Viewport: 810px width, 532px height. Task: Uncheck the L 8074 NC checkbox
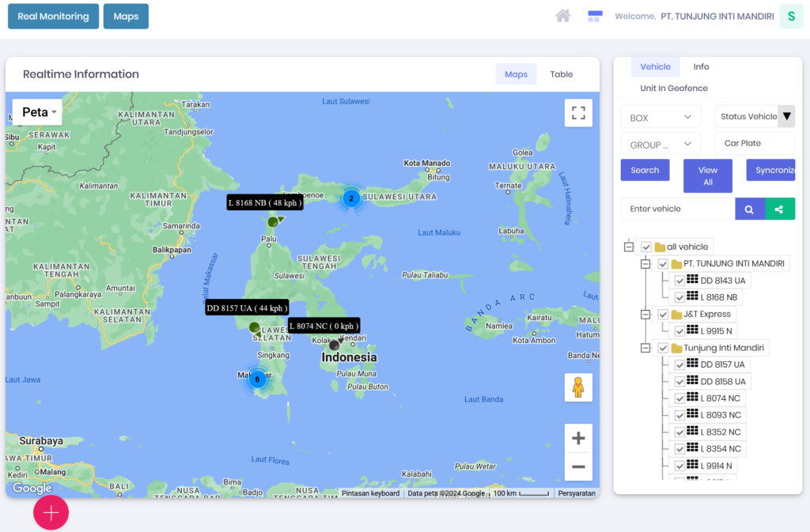pos(679,398)
